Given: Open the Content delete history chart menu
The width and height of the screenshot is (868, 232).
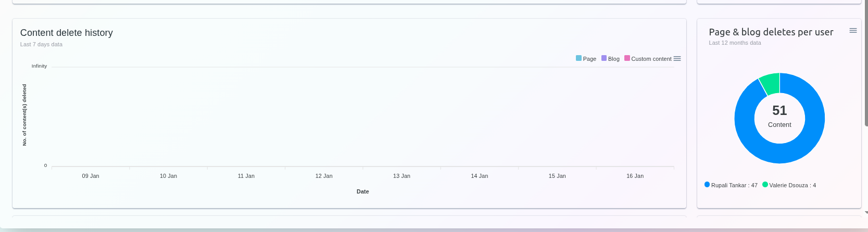Looking at the screenshot, I should (x=677, y=59).
